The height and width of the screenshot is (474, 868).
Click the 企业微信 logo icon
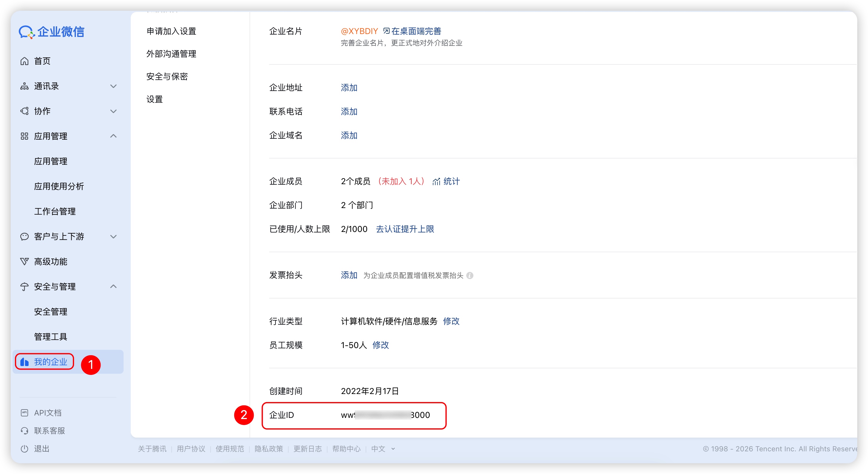(x=27, y=32)
